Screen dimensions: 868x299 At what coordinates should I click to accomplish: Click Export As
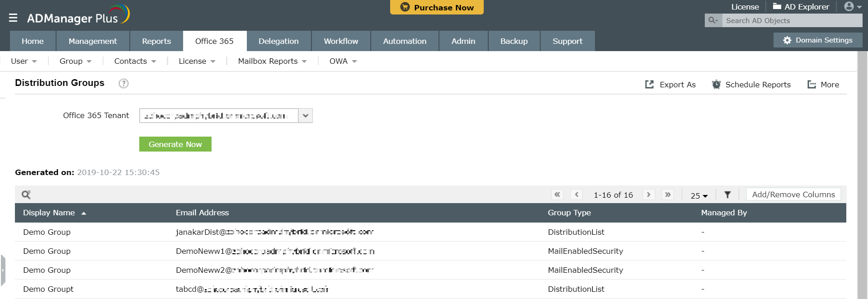click(670, 85)
